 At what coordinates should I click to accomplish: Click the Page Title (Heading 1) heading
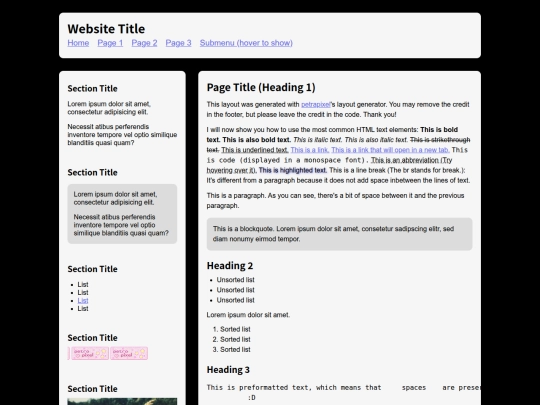[261, 87]
